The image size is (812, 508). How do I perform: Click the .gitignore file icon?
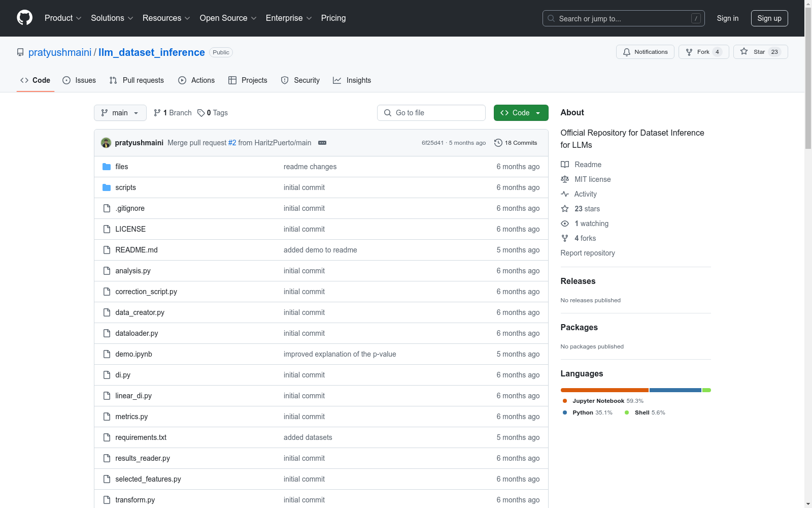coord(107,208)
